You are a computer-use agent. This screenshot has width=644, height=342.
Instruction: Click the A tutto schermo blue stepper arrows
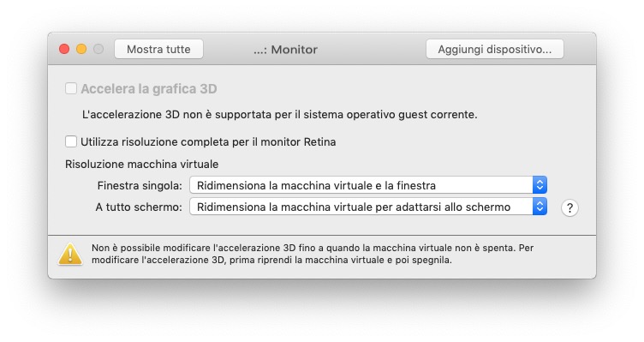[x=540, y=207]
